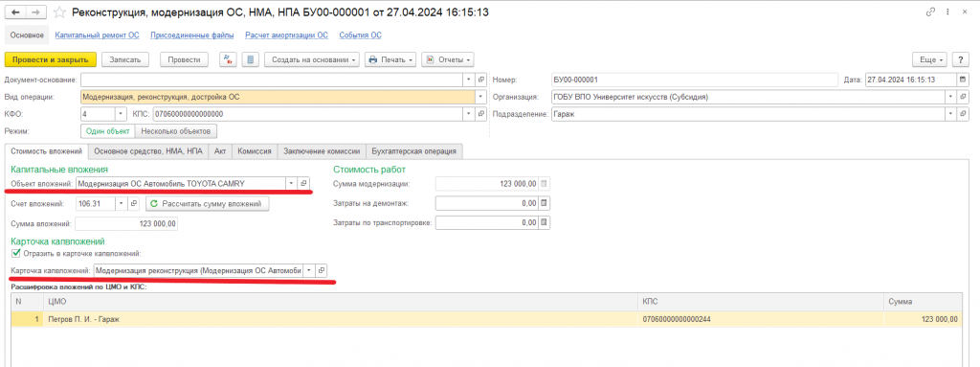Open calculator for Затраты по транспортировке
The height and width of the screenshot is (367, 980).
(x=544, y=222)
